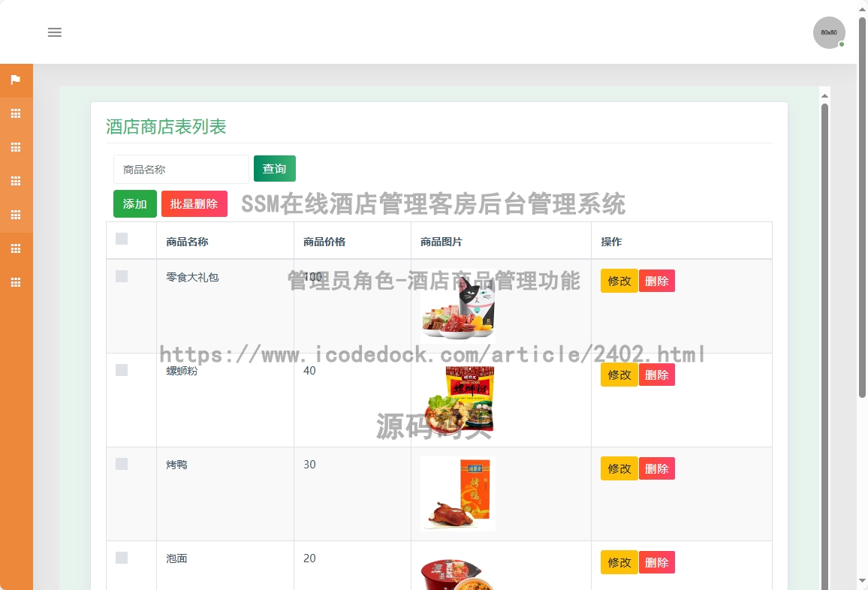Click 修改 for the 螺蛳粉 row
868x590 pixels.
click(619, 375)
